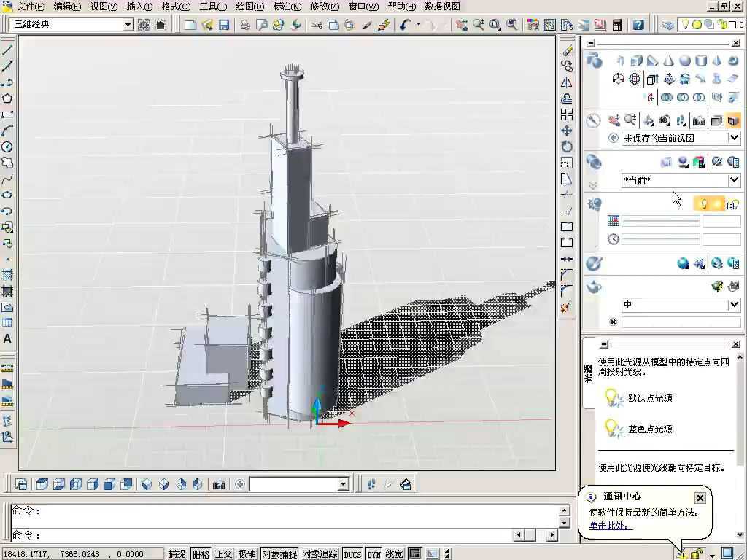Click the Save floppy disk icon

tap(224, 25)
